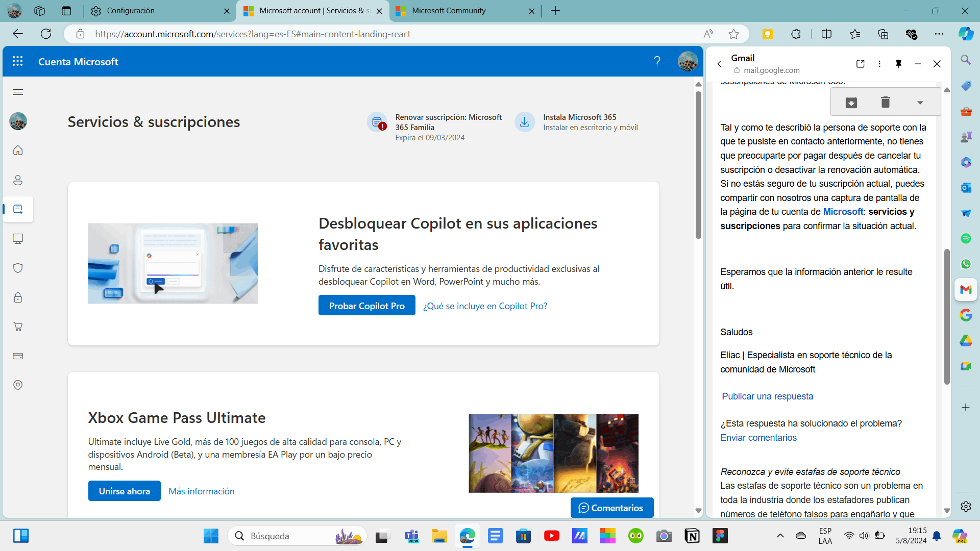Open the Publicar una respuesta link
This screenshot has height=551, width=980.
pyautogui.click(x=767, y=396)
